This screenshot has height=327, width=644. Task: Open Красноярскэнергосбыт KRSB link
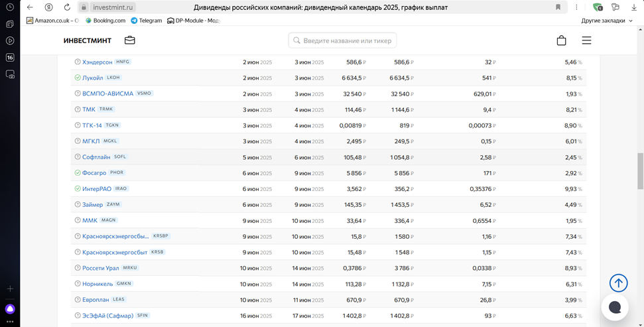click(115, 252)
